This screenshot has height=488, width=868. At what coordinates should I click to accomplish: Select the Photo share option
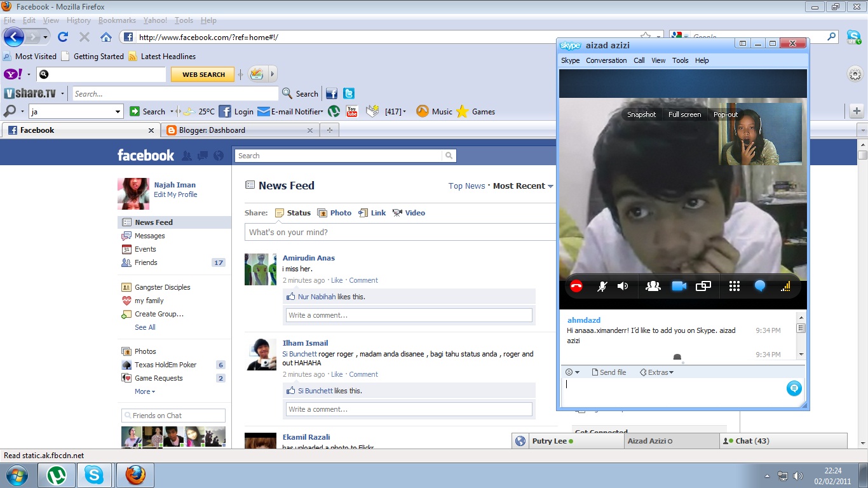pos(334,213)
